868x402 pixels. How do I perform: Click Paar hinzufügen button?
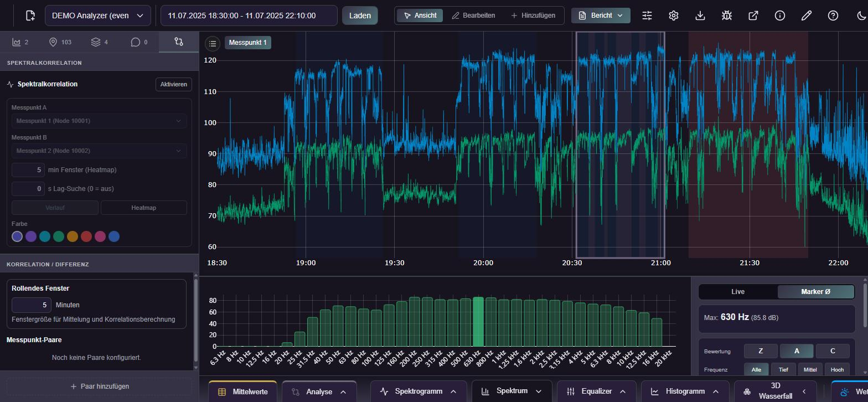pos(100,386)
